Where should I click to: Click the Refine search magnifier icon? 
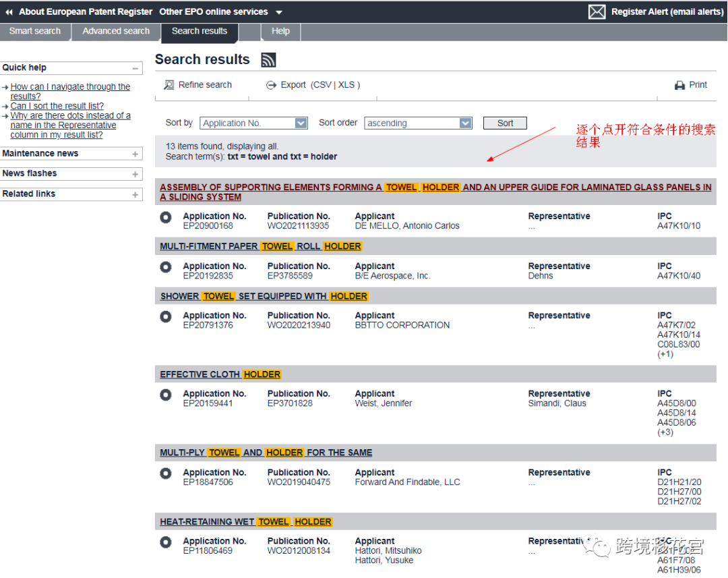point(169,85)
